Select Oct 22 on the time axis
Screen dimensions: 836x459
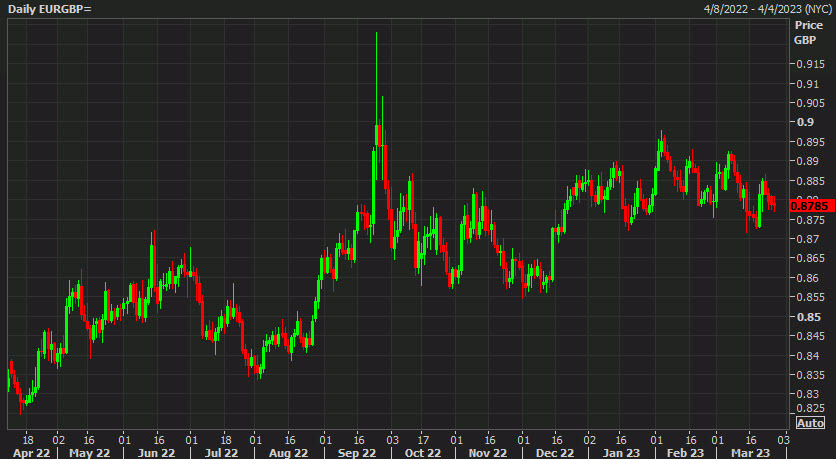tap(421, 451)
